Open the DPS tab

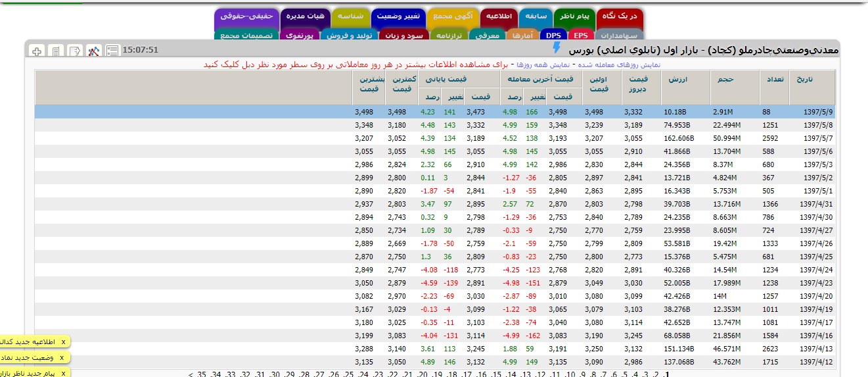point(555,35)
